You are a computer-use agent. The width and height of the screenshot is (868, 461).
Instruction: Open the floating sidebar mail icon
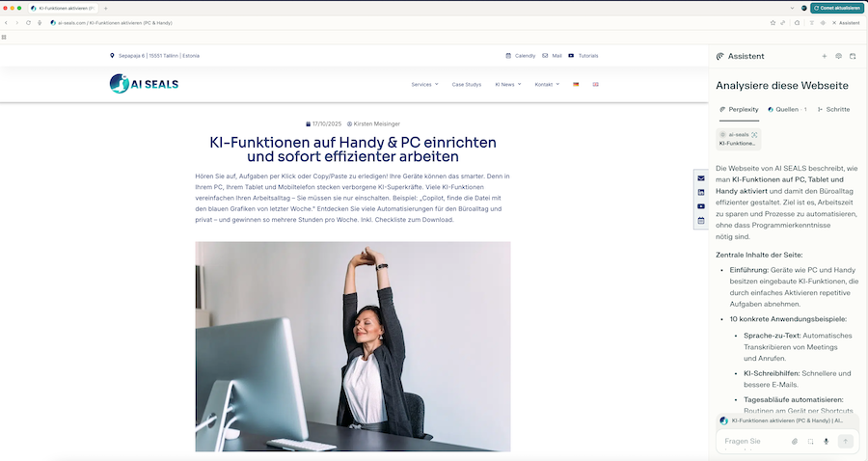[701, 178]
